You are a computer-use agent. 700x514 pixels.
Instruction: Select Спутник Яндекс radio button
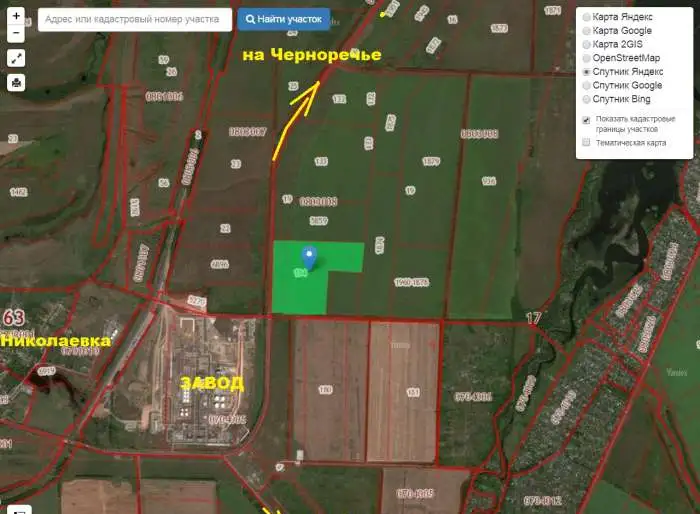point(587,72)
